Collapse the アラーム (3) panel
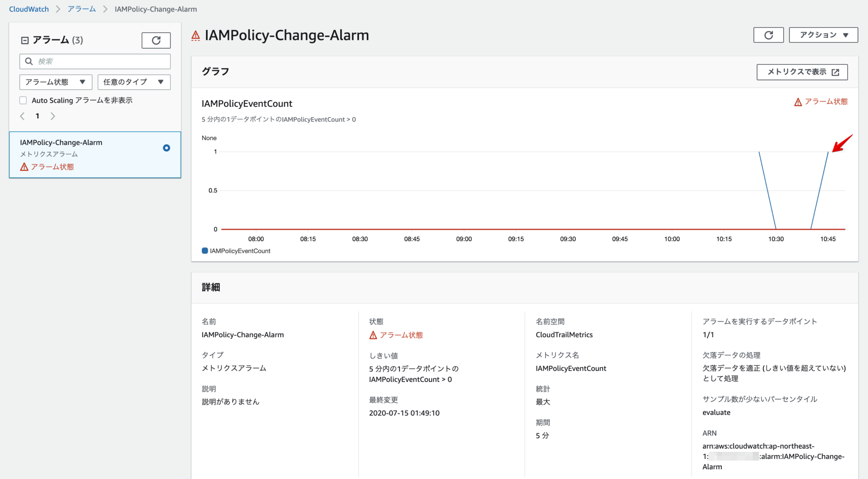868x479 pixels. click(24, 39)
